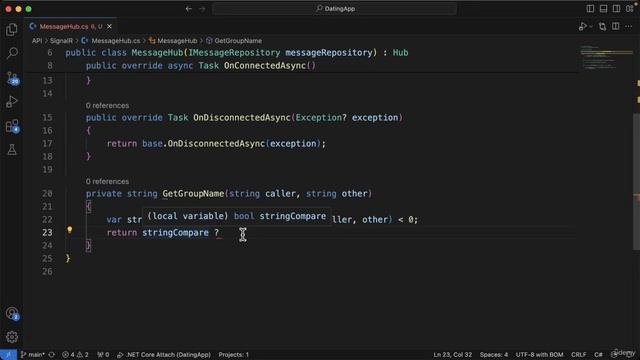Image resolution: width=640 pixels, height=360 pixels.
Task: Click the GetGroupName method name on line 20
Action: (193, 194)
